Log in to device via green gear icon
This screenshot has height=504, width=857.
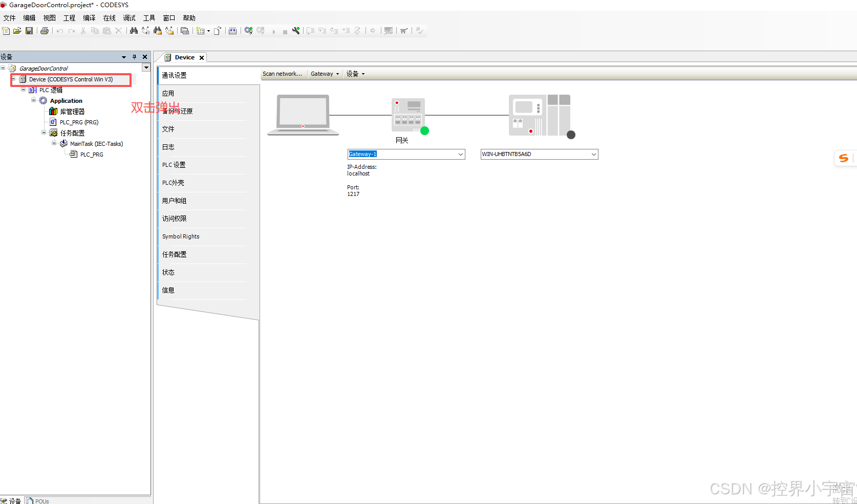tap(248, 31)
